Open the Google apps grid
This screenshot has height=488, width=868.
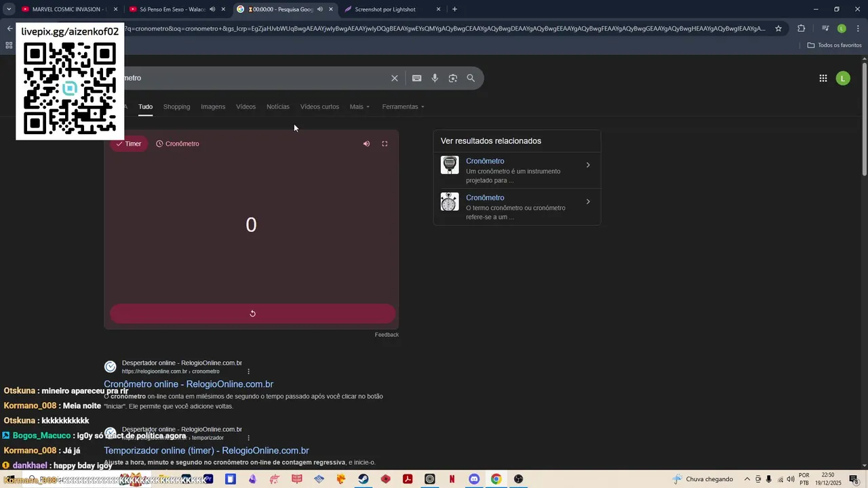[x=823, y=78]
